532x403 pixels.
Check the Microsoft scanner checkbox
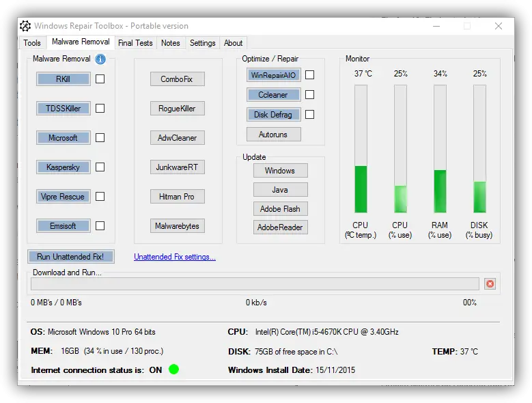coord(100,138)
